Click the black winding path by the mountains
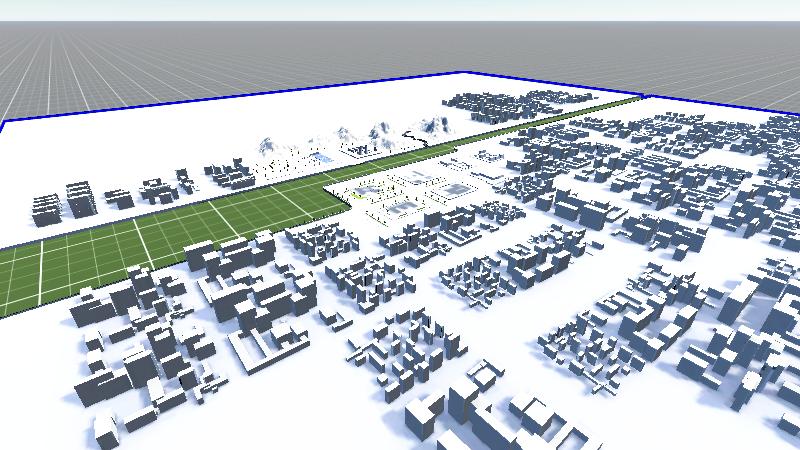 tap(415, 140)
